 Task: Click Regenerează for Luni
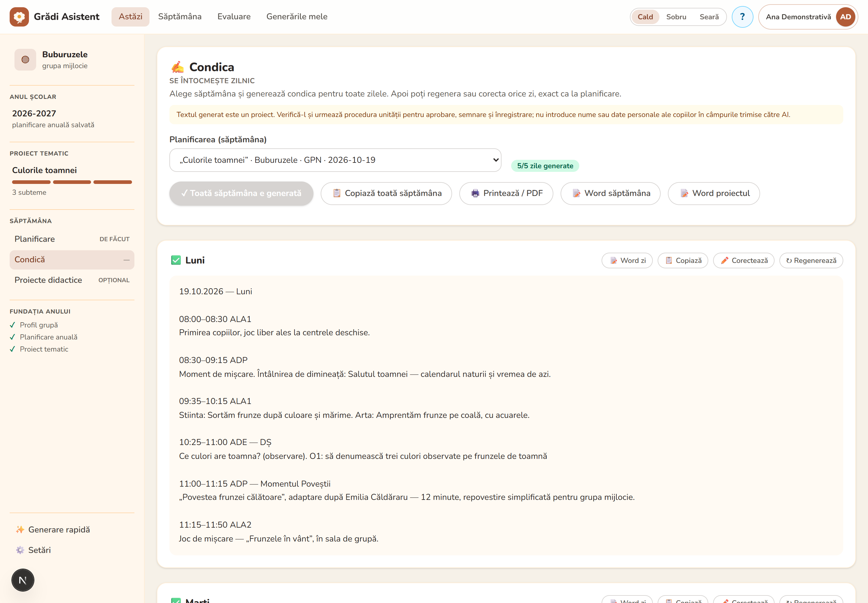(811, 261)
